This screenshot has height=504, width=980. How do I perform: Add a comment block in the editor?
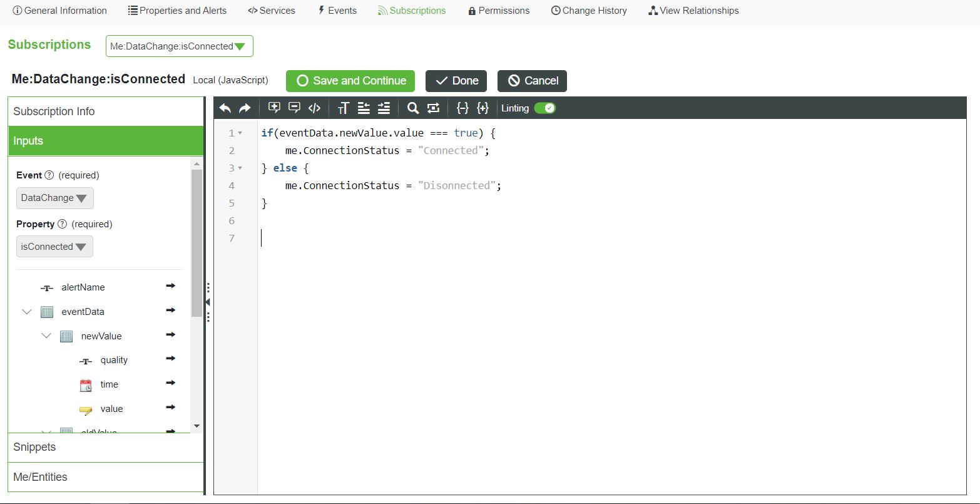click(x=274, y=108)
